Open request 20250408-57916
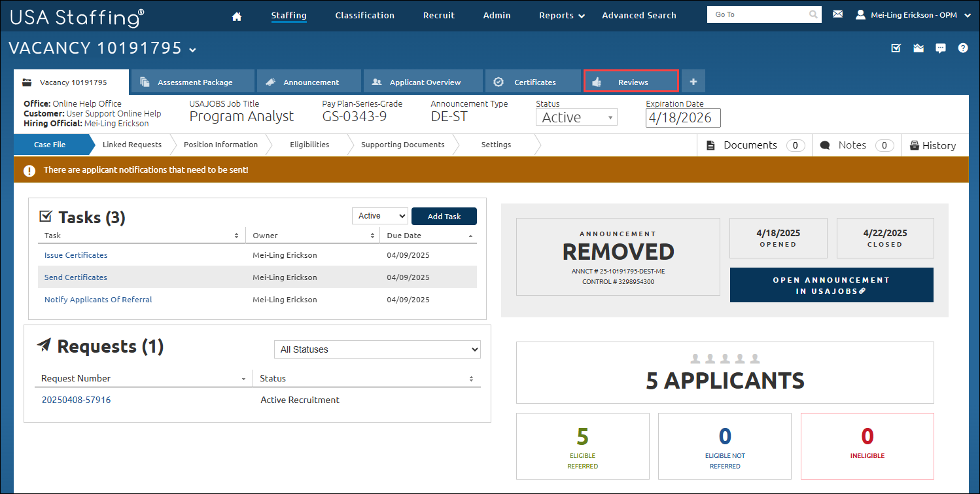Screen dimensions: 980x494 pyautogui.click(x=77, y=400)
